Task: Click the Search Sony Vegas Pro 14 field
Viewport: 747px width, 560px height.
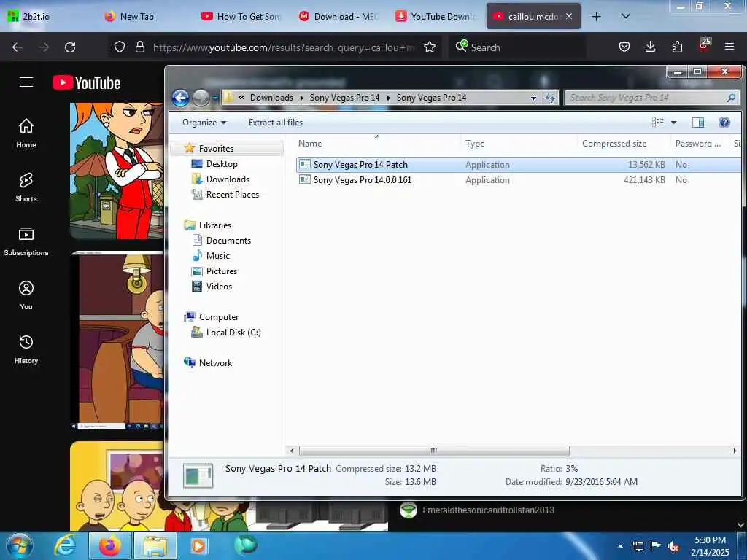Action: (x=651, y=98)
